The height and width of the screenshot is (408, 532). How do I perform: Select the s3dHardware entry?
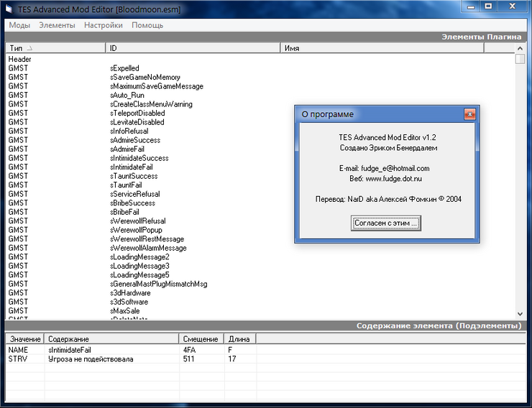(x=130, y=293)
